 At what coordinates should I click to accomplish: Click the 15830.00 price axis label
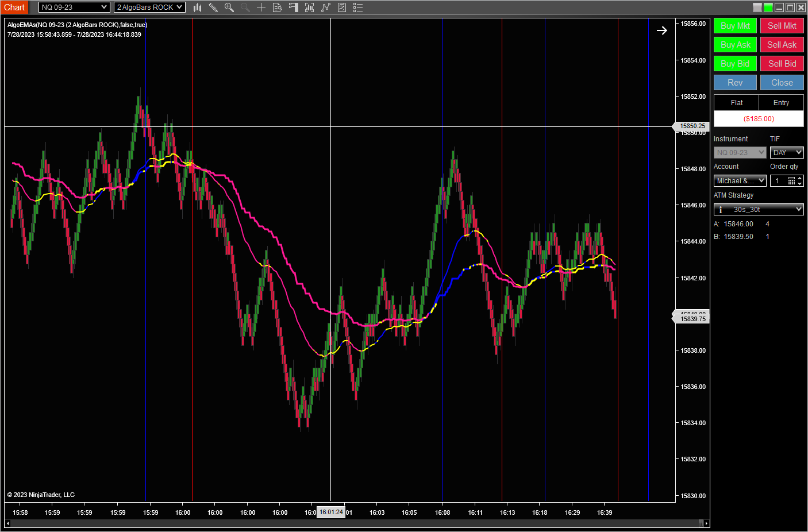(x=693, y=496)
